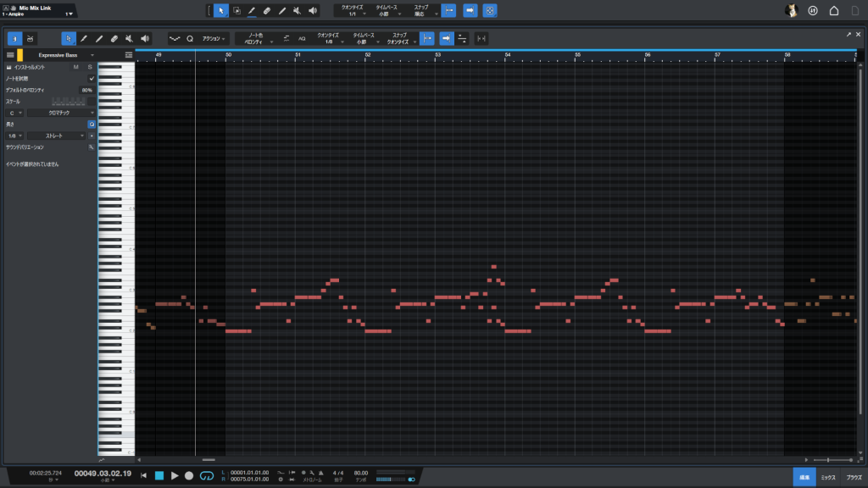Screen dimensions: 868x488
Task: Open the Start page home icon
Action: point(834,10)
